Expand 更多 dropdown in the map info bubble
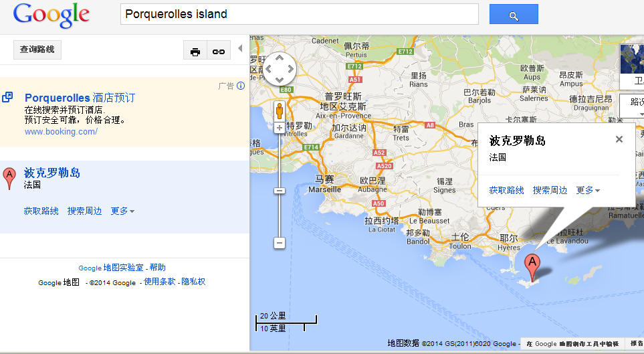The image size is (644, 354). point(588,190)
